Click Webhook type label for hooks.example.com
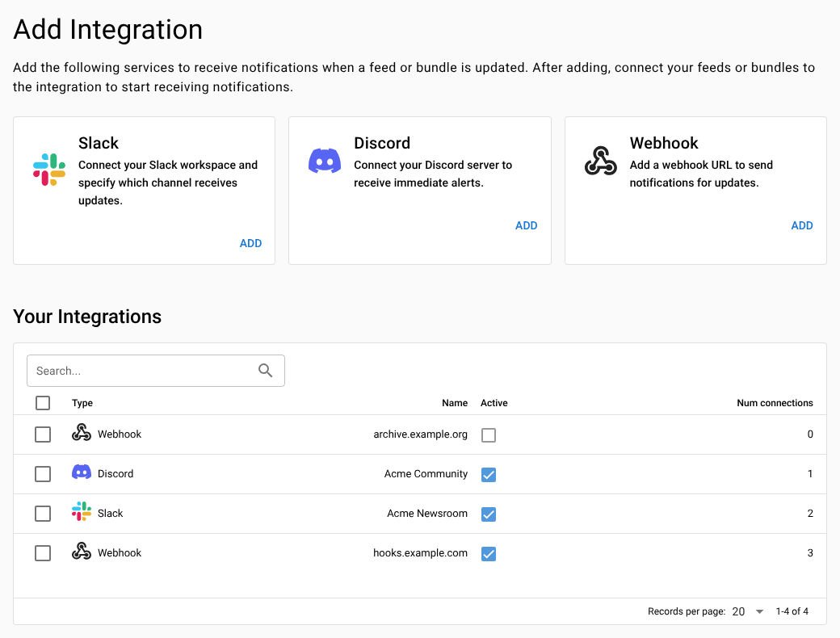This screenshot has width=840, height=638. pos(120,553)
